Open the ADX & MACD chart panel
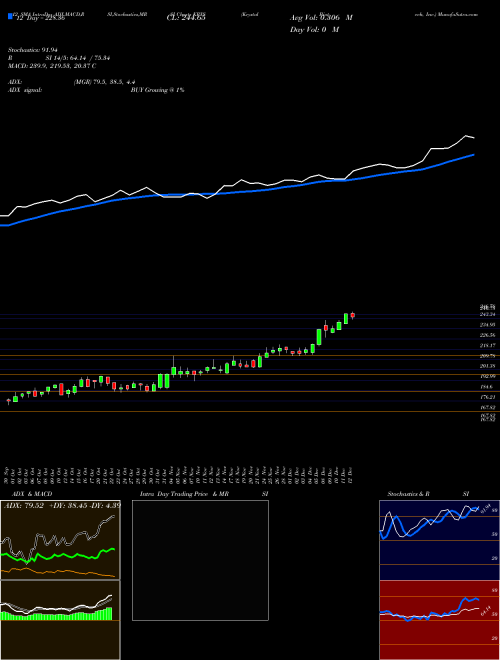Screen dimensions: 500x660 coord(60,540)
